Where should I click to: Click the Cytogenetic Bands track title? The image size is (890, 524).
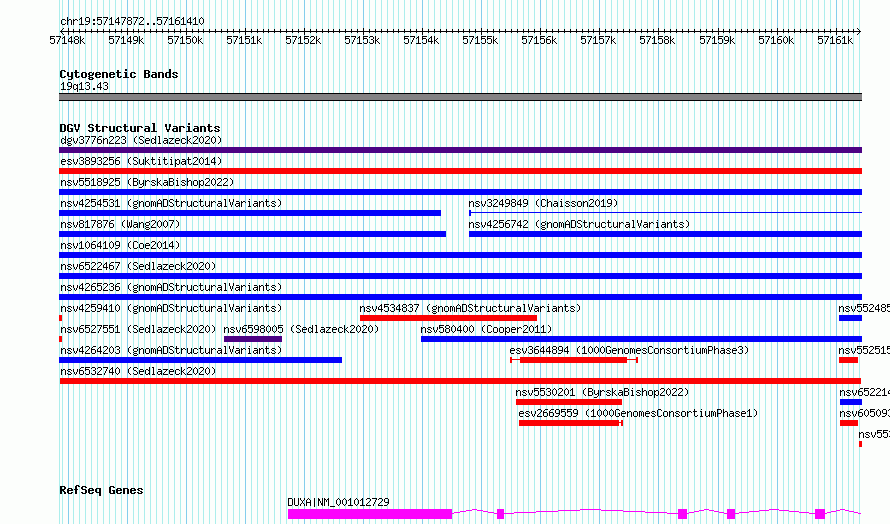(x=119, y=74)
